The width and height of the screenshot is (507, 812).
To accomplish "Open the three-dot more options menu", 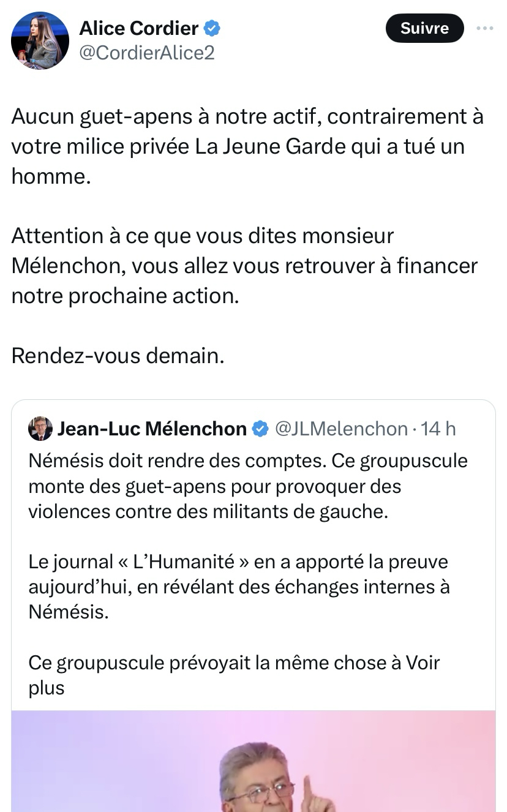I will coord(484,28).
